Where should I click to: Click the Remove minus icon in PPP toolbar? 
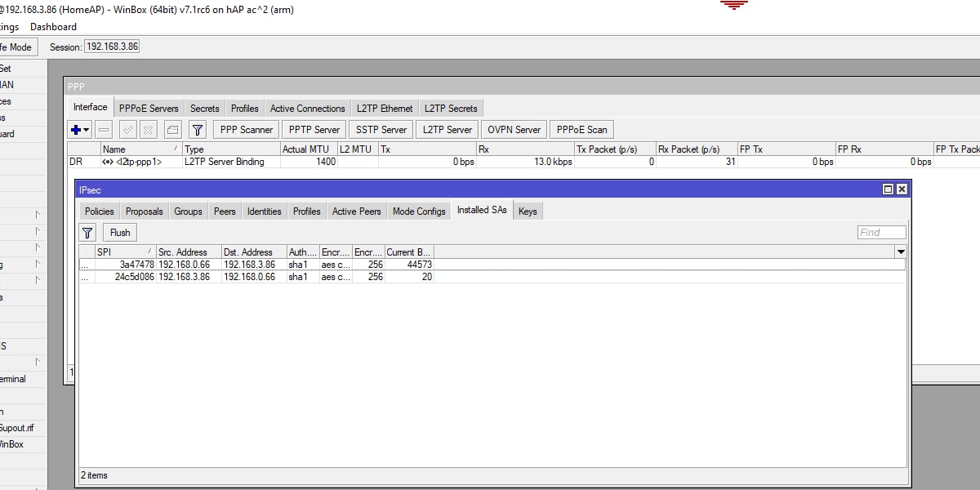[104, 130]
